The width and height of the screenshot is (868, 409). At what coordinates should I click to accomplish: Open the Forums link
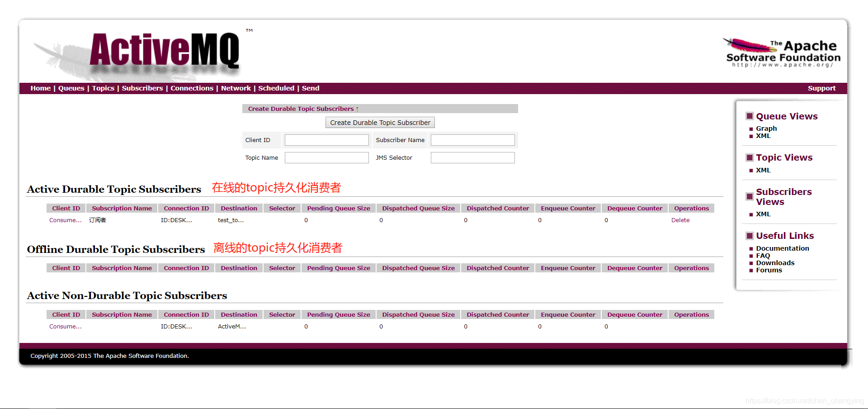(769, 270)
